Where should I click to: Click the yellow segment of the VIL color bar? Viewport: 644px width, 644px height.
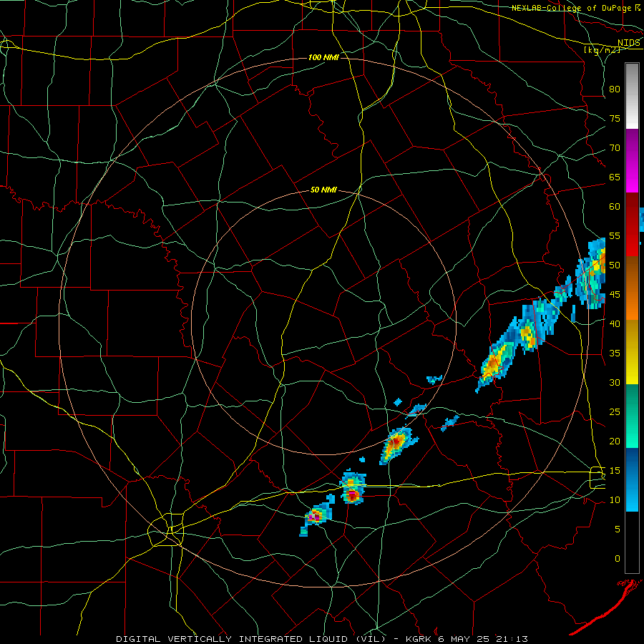pos(632,352)
